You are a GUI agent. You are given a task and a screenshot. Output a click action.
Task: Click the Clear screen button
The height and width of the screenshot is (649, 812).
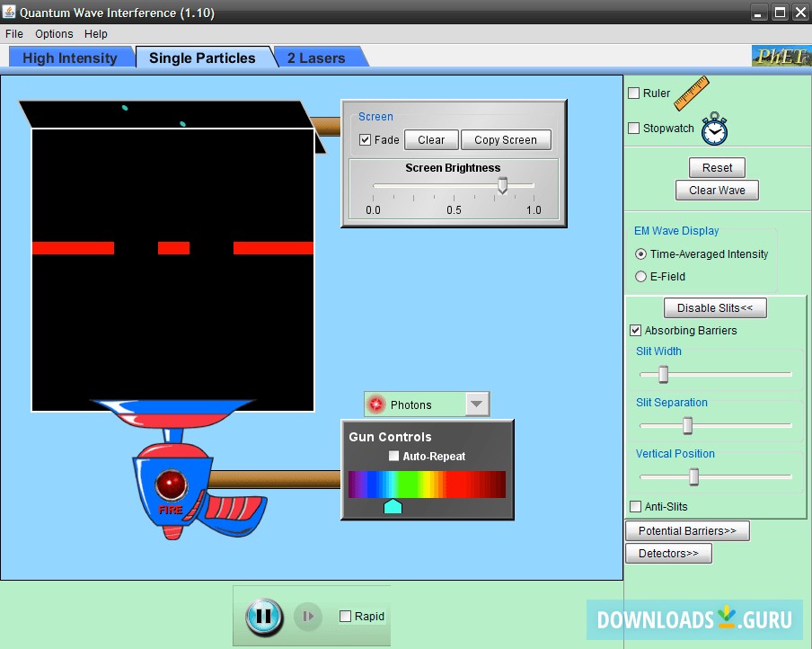[431, 140]
